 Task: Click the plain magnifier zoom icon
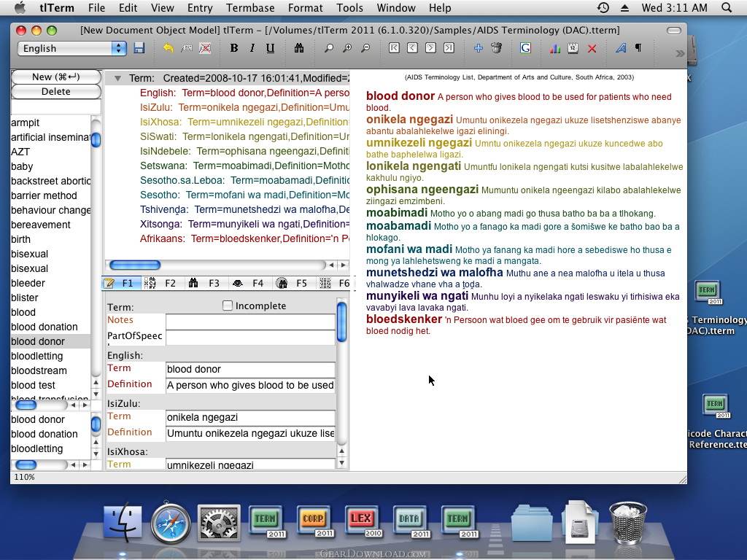pyautogui.click(x=329, y=48)
